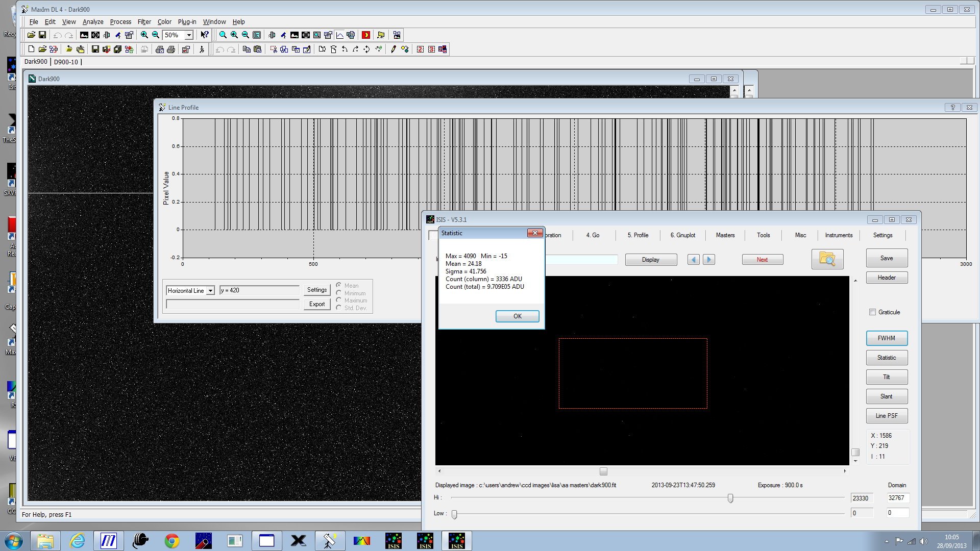980x551 pixels.
Task: Open Google Chrome from taskbar
Action: coord(171,541)
